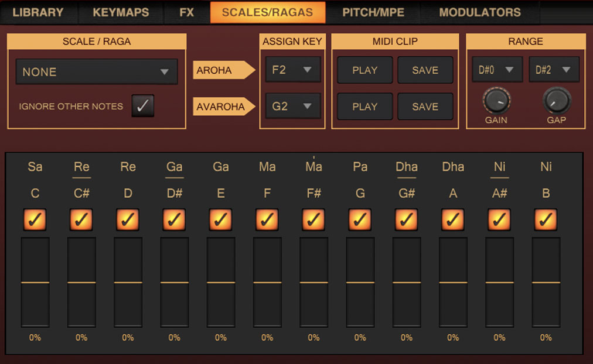The width and height of the screenshot is (593, 364).
Task: Click the GAIN knob
Action: pos(496,101)
